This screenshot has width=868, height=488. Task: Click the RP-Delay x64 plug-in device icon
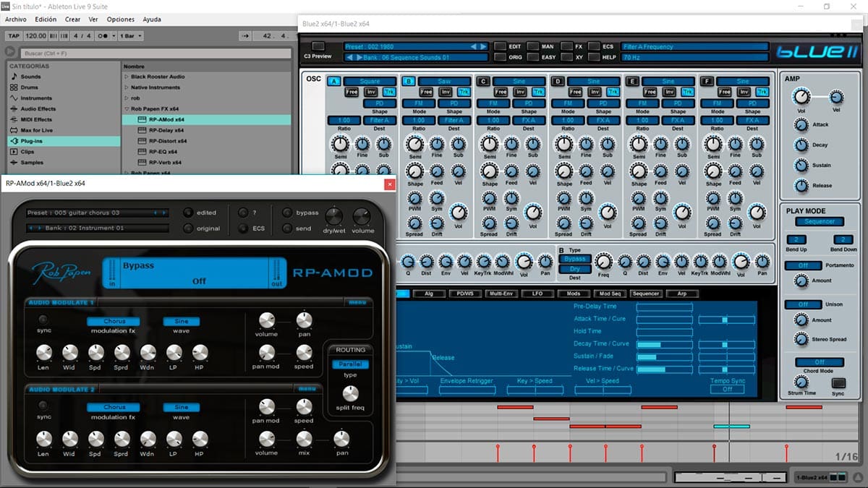(142, 130)
